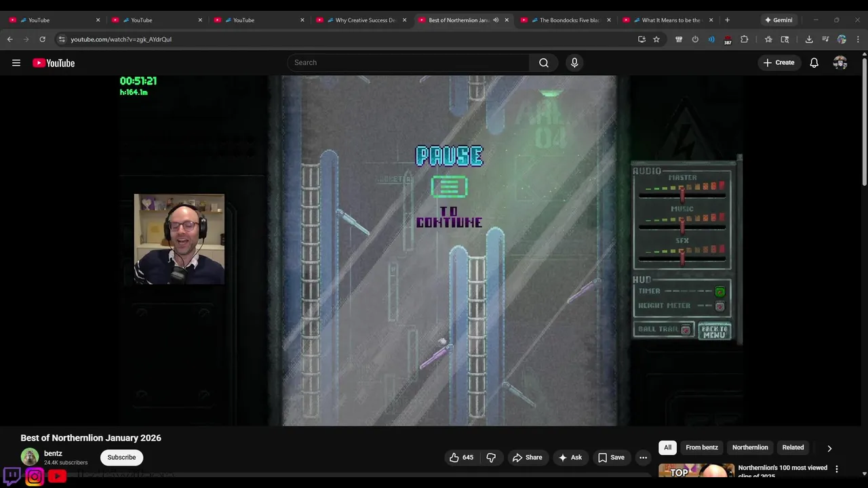
Task: Open browser downloads
Action: pos(809,39)
